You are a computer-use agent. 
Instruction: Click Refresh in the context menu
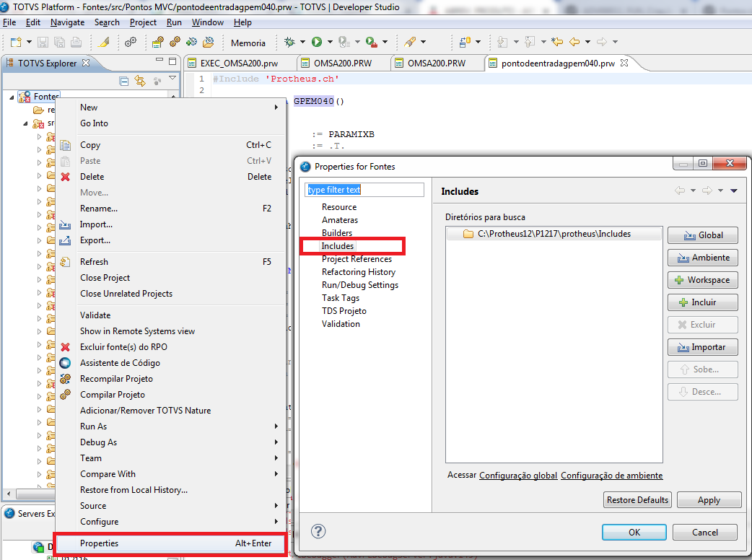coord(171,262)
